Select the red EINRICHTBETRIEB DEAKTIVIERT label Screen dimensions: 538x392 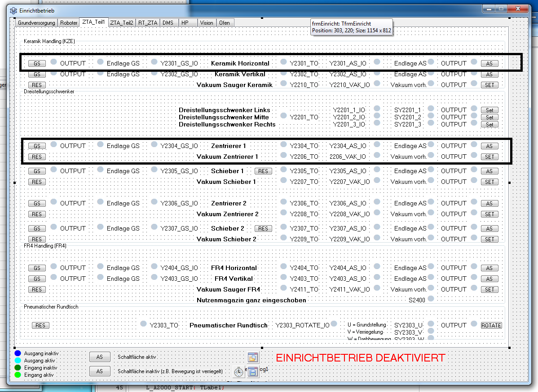click(360, 358)
